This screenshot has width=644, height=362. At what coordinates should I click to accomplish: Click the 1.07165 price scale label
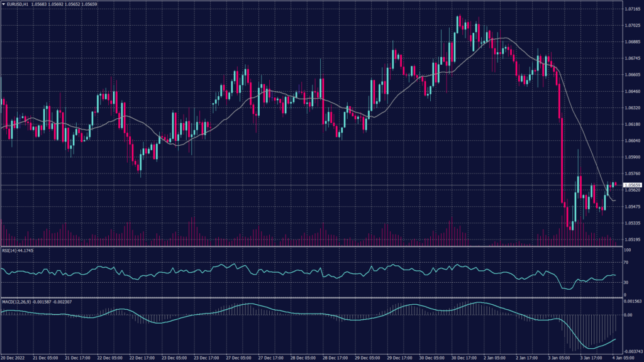coord(631,9)
